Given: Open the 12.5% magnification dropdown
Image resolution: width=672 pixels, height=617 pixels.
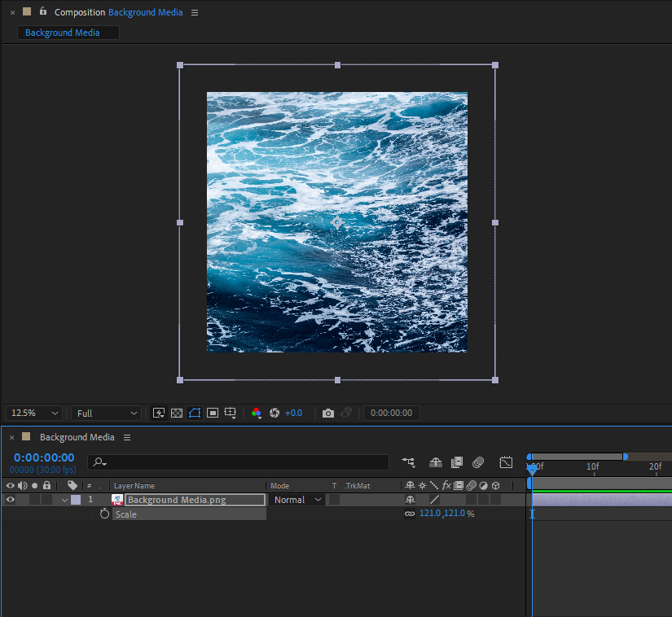Looking at the screenshot, I should (x=34, y=414).
